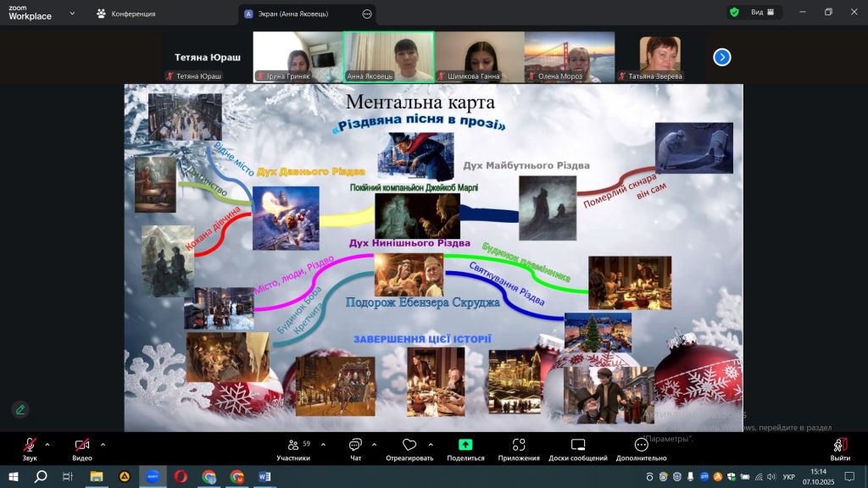Expand the arrow next to Участники
868x488 pixels.
click(x=323, y=444)
